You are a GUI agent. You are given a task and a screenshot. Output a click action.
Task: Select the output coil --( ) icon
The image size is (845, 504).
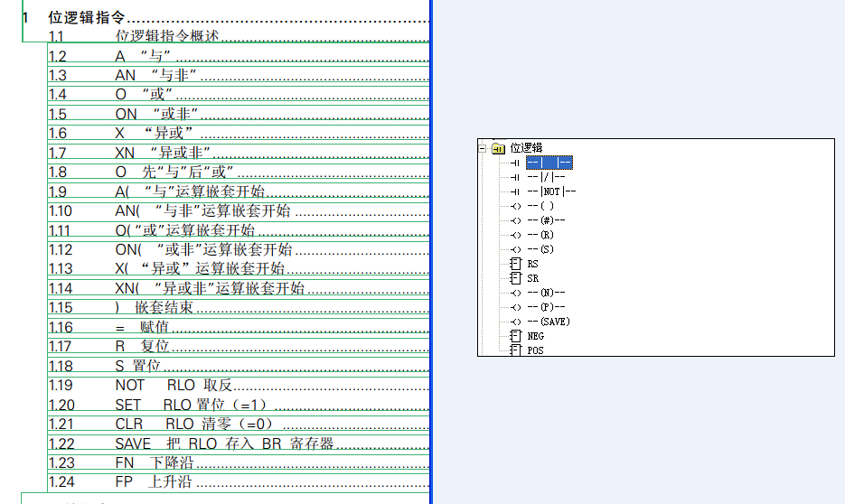coord(516,206)
